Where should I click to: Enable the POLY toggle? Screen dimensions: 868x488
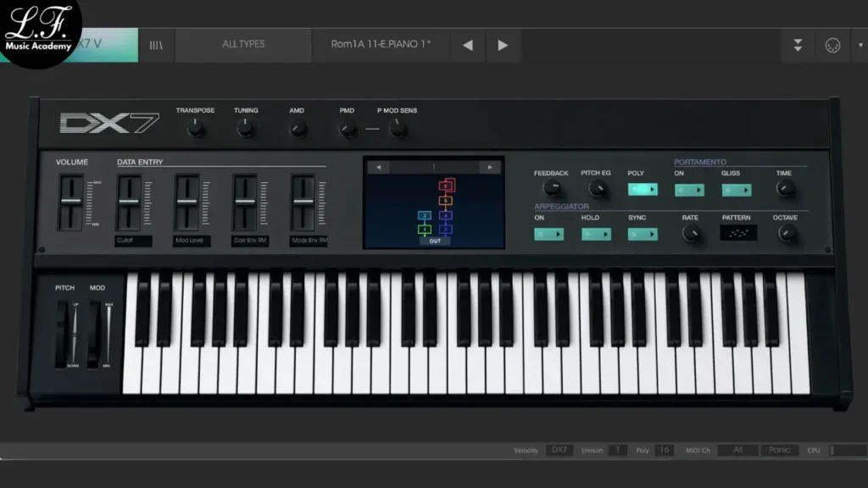(x=641, y=189)
